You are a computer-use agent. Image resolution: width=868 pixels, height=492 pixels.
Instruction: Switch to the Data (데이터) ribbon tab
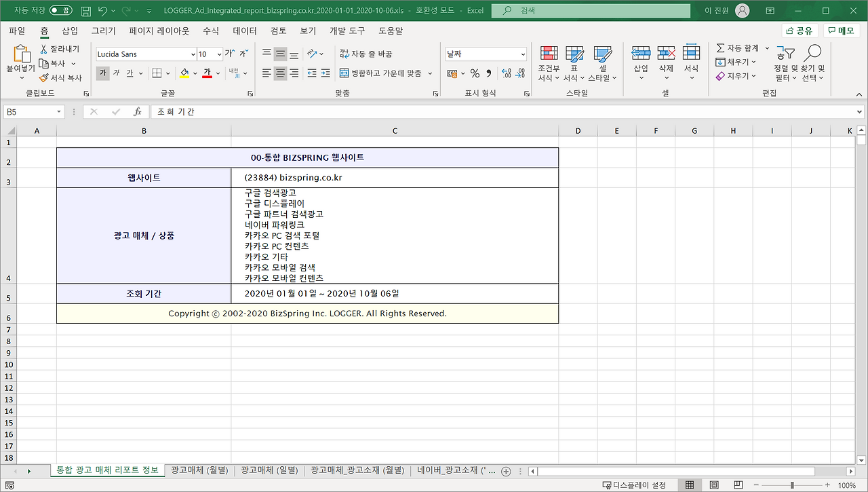[245, 31]
